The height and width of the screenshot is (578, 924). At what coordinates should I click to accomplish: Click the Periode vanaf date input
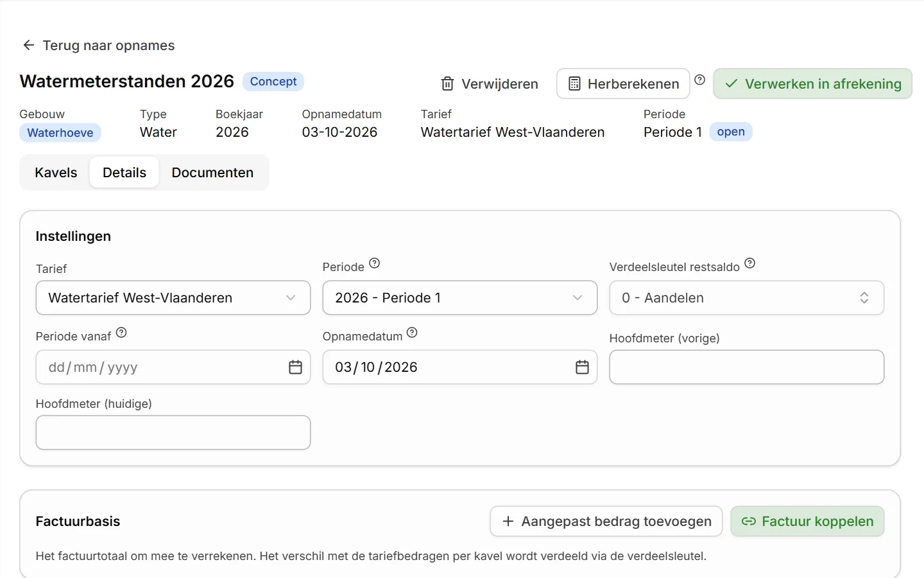pos(173,367)
